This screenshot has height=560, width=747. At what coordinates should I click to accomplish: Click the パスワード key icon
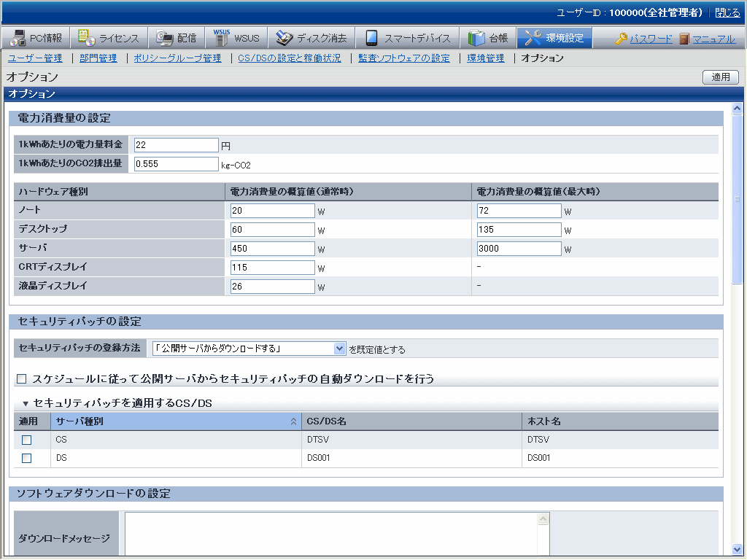pos(621,39)
